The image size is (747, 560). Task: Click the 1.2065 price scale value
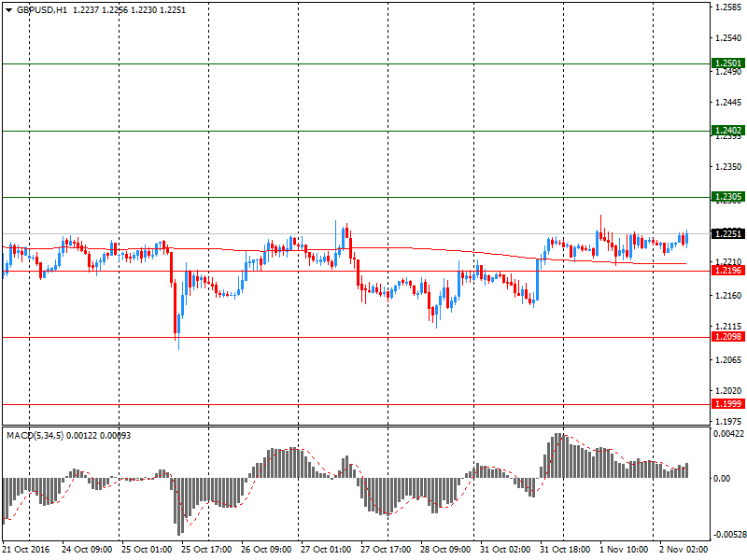(728, 360)
